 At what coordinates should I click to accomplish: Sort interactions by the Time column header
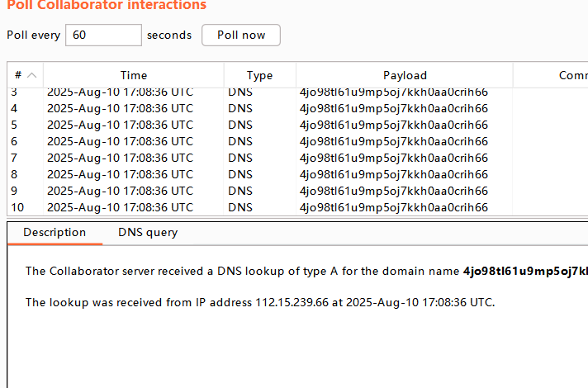pos(134,75)
